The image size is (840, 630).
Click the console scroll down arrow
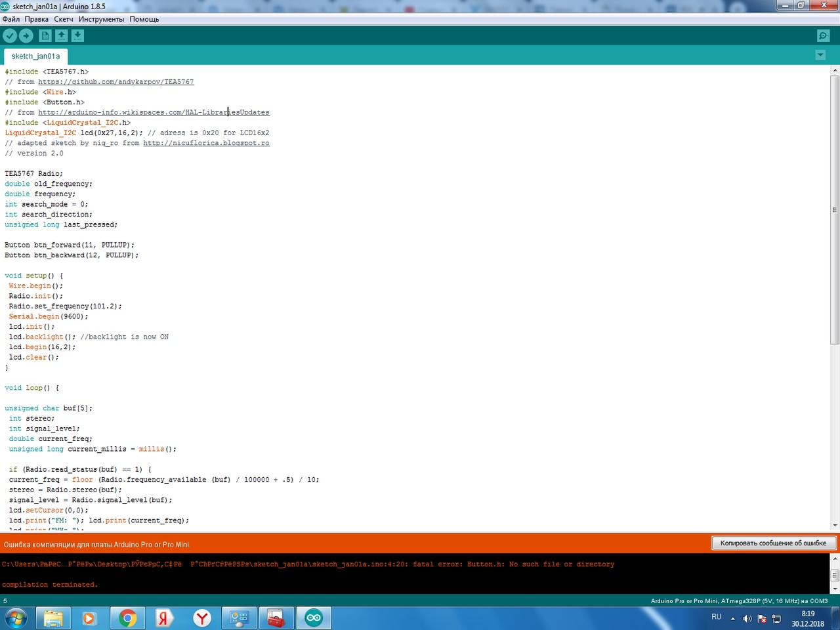coord(835,589)
